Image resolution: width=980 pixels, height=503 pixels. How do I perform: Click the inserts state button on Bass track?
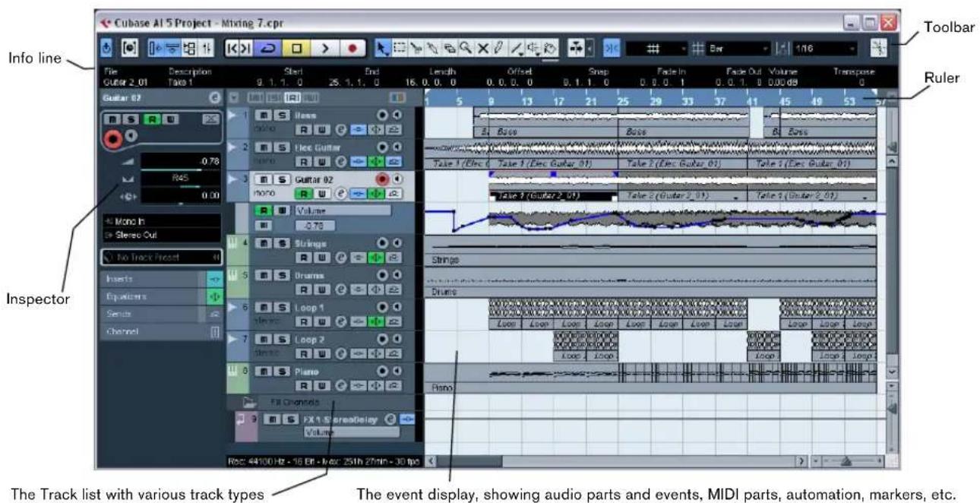[360, 129]
